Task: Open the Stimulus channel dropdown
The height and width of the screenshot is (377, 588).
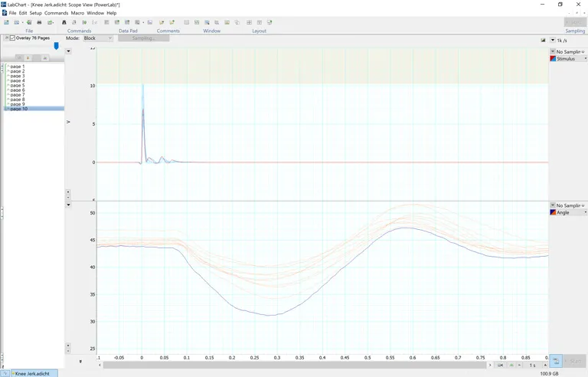Action: (567, 58)
